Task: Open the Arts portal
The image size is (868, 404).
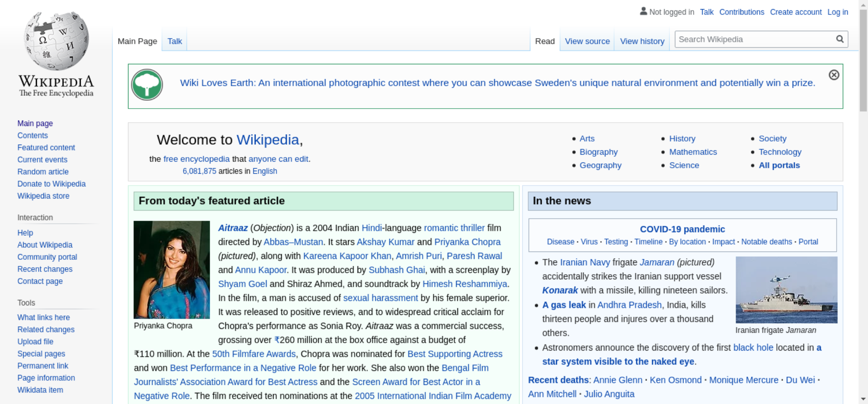Action: (587, 139)
